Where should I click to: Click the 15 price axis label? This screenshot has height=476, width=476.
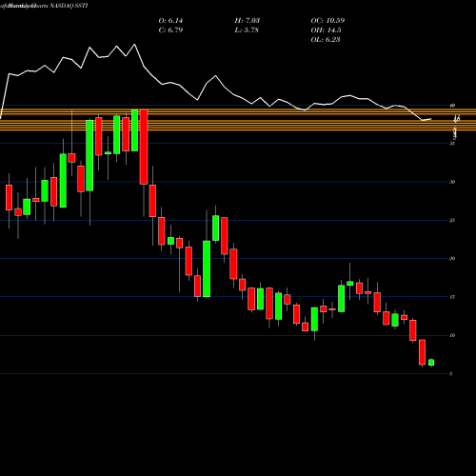coord(452,297)
